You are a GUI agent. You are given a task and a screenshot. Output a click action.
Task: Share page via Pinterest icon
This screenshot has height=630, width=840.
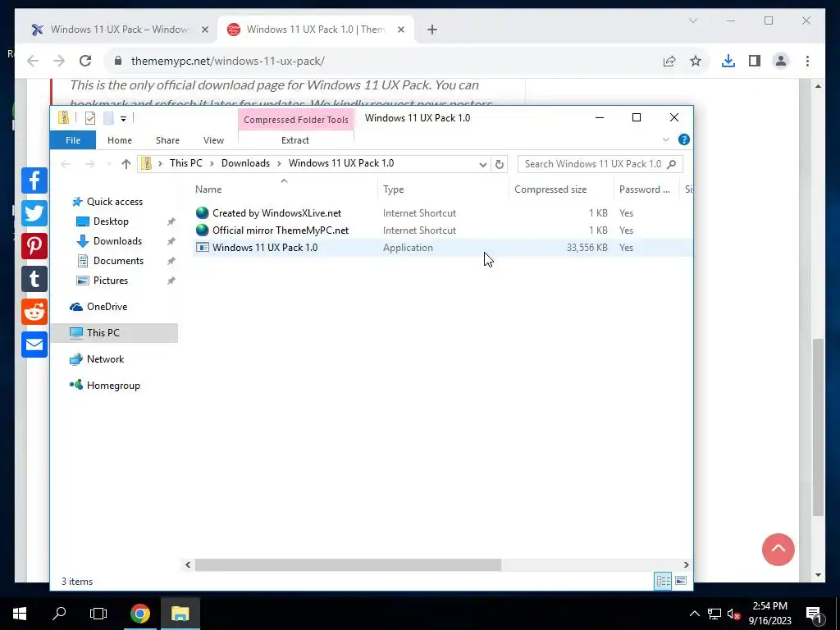tap(34, 246)
